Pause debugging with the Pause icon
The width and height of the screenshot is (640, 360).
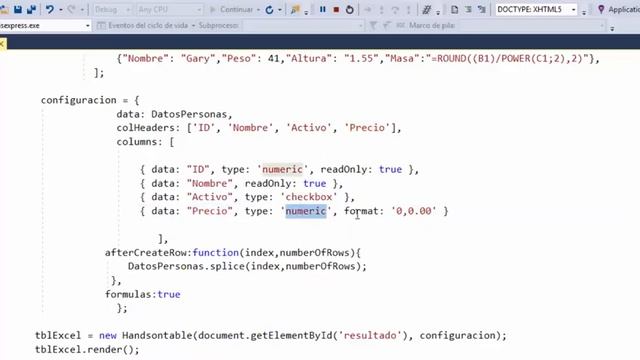tap(322, 9)
